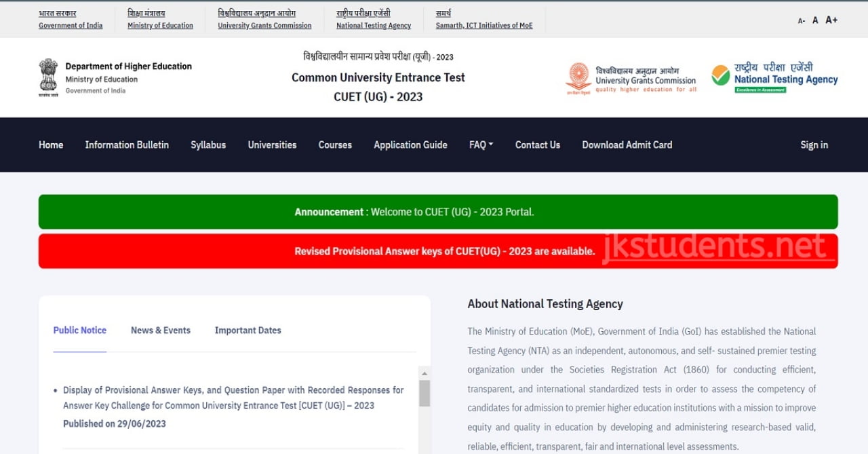The height and width of the screenshot is (454, 868).
Task: Click the Hindi exam title above CUET heading
Action: pyautogui.click(x=378, y=57)
